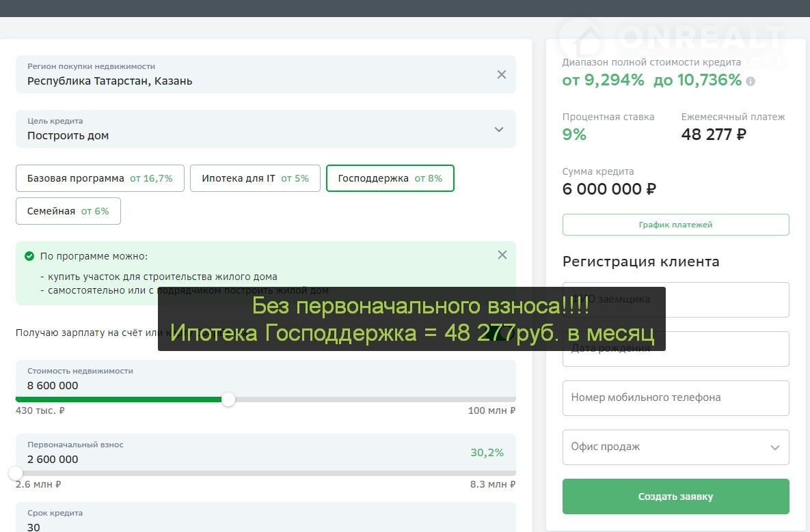Screen dimensions: 810x532
Task: Select the Базовая программа option
Action: pyautogui.click(x=100, y=178)
